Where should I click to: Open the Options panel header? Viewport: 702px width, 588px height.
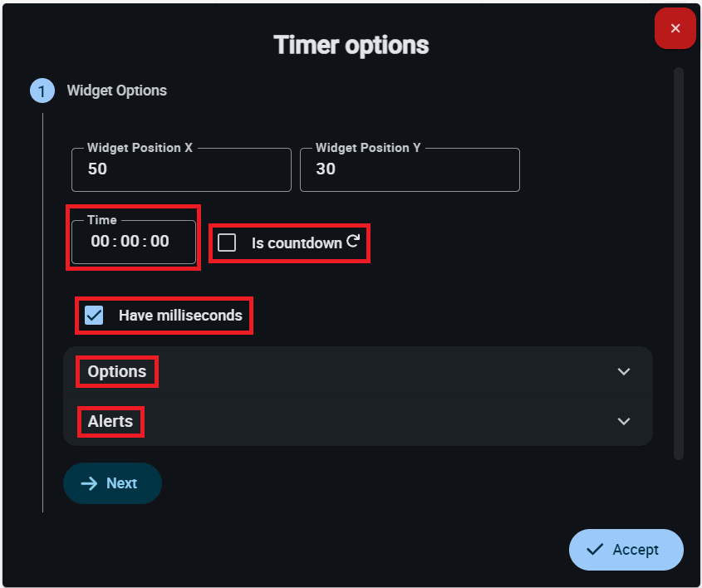(117, 371)
